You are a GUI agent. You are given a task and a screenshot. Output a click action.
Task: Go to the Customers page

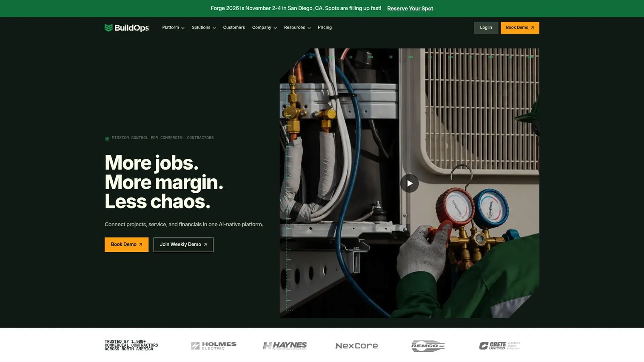234,28
